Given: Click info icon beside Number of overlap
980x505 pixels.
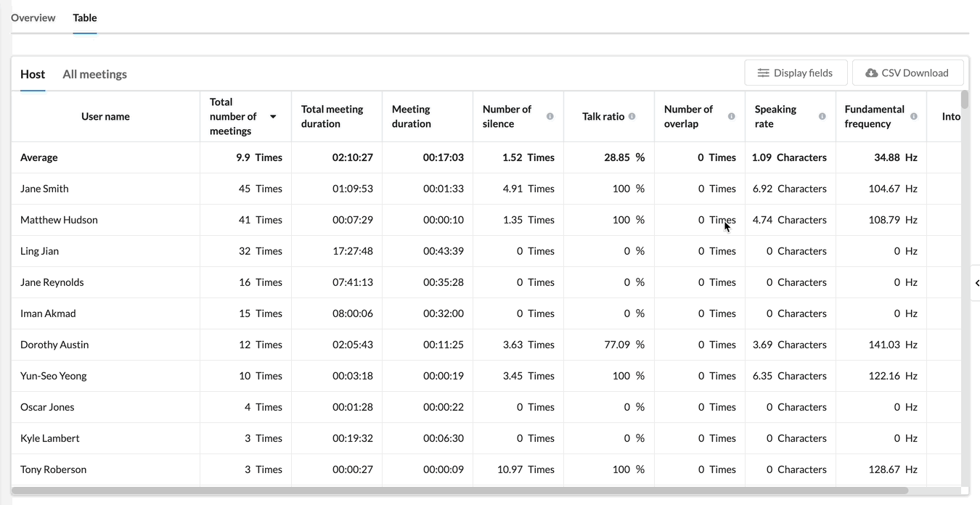Looking at the screenshot, I should pyautogui.click(x=731, y=116).
